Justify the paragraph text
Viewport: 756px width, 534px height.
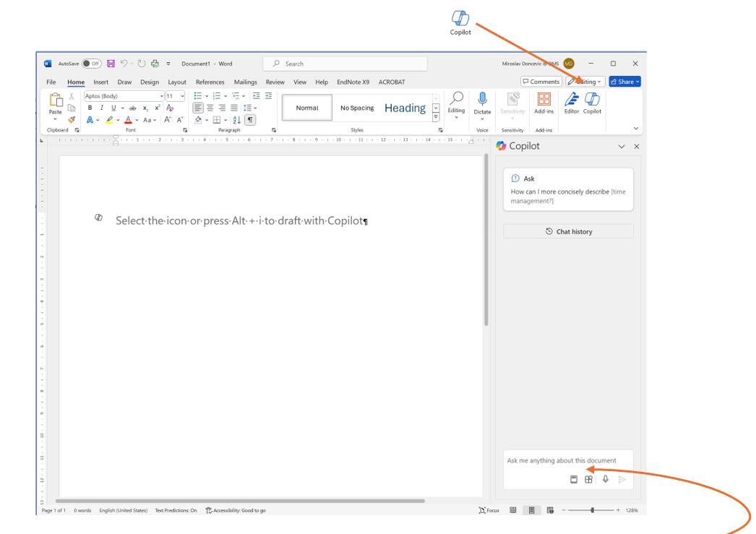234,108
